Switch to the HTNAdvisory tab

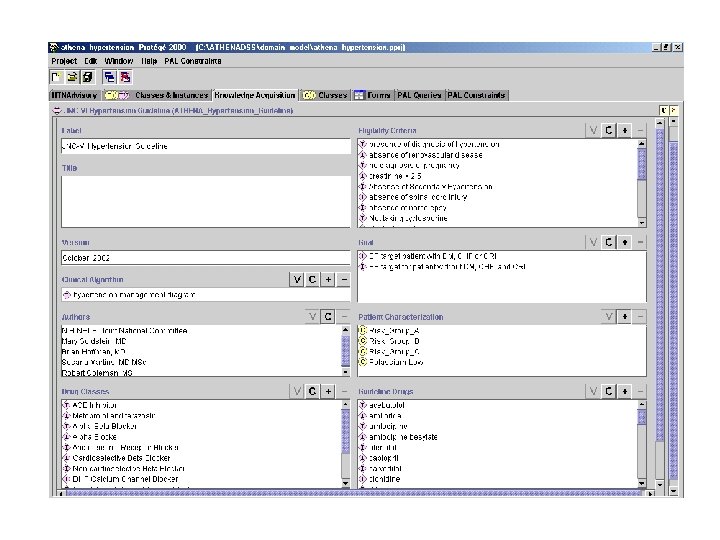click(x=74, y=95)
